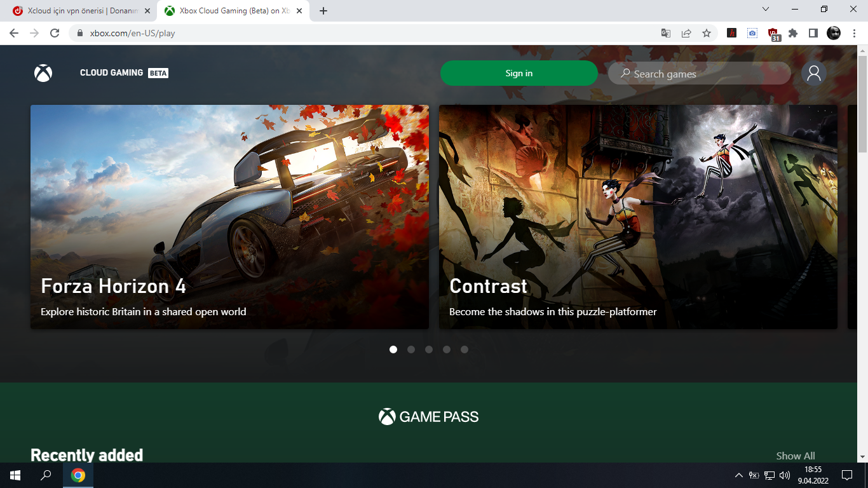Open Chrome's three-dot menu

[x=854, y=33]
